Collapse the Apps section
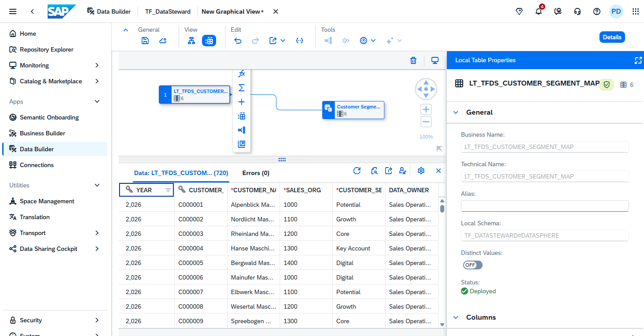The width and height of the screenshot is (644, 336). (x=97, y=101)
